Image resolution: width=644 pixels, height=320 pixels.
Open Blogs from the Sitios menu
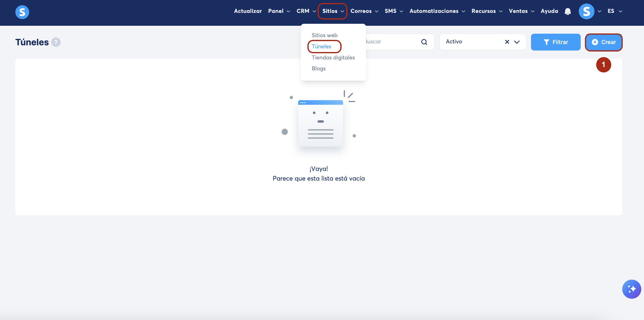click(319, 68)
